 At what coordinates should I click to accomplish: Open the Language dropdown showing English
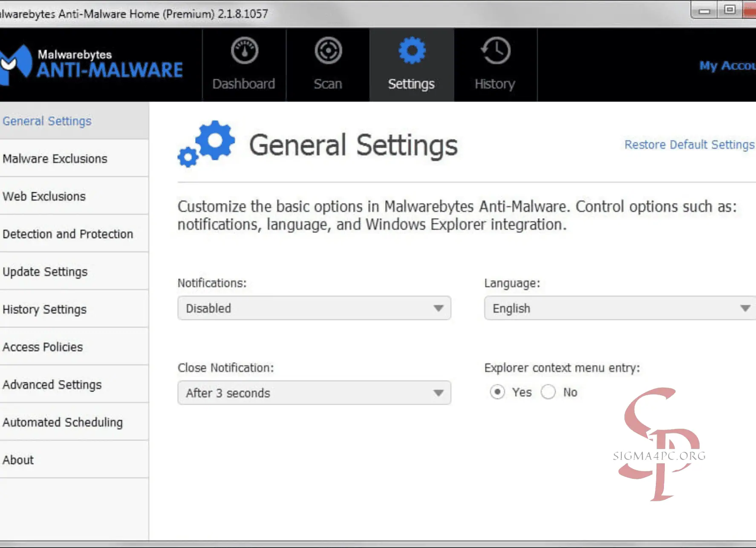pos(620,308)
